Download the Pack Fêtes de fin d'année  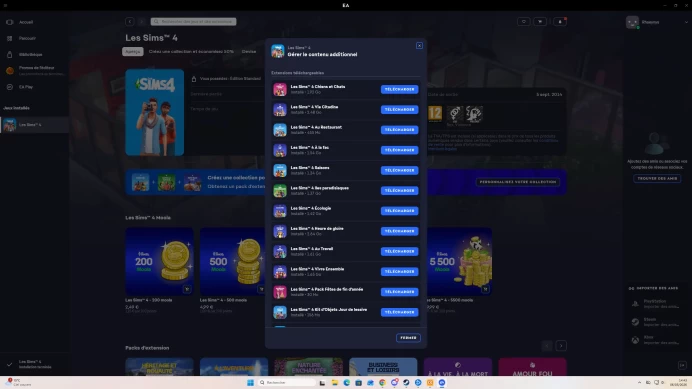click(399, 292)
